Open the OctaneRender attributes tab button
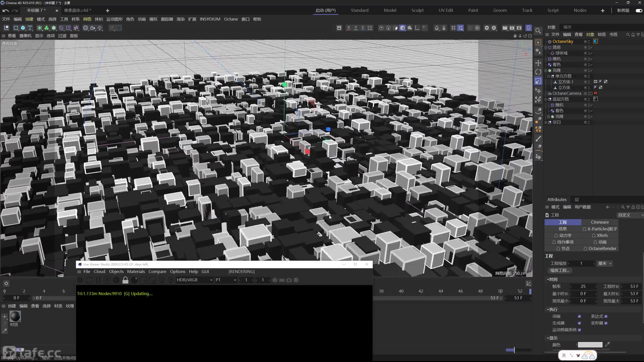644x362 pixels. click(x=600, y=249)
